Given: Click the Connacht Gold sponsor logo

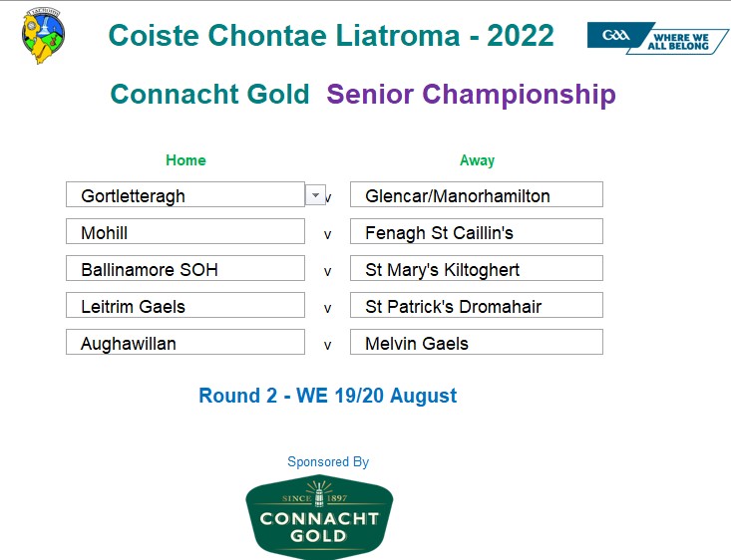Looking at the screenshot, I should point(319,517).
